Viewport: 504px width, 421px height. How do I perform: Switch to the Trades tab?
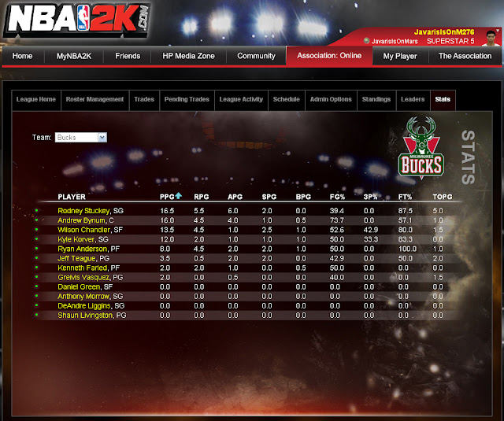[x=144, y=100]
